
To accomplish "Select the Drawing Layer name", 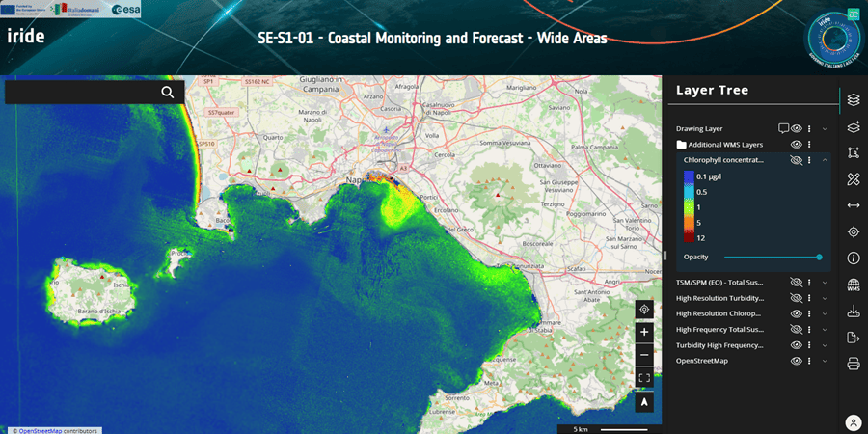I will [699, 128].
